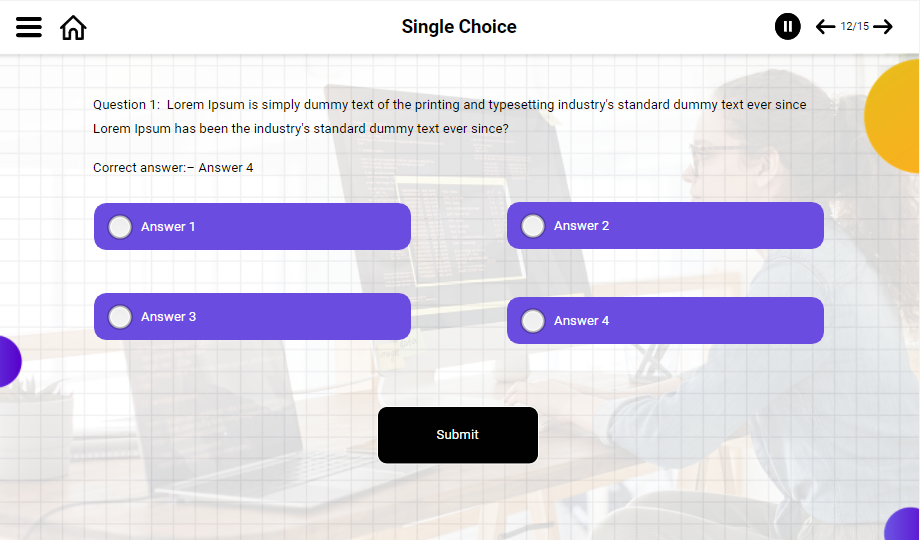
Task: Pick the Answer 4 radio circle
Action: [x=533, y=321]
